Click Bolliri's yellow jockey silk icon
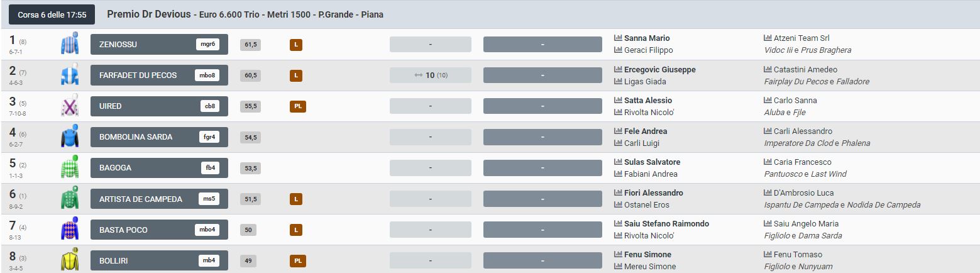 pyautogui.click(x=69, y=260)
